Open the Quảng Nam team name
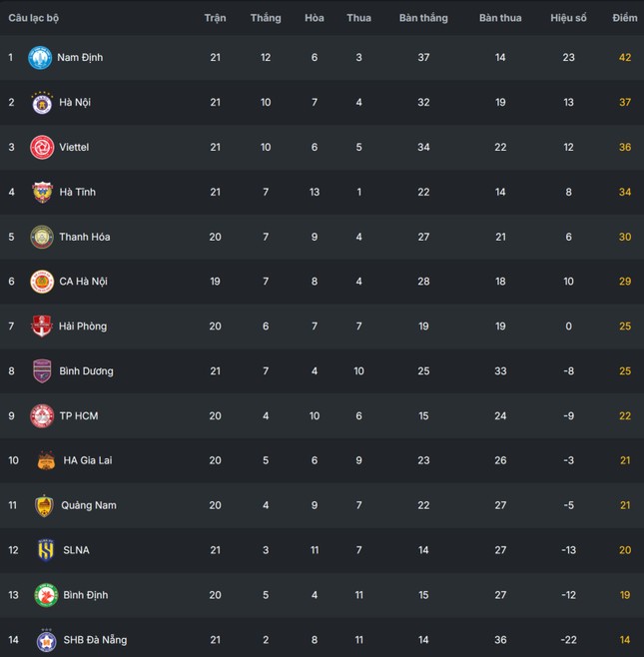The width and height of the screenshot is (644, 657). [89, 505]
